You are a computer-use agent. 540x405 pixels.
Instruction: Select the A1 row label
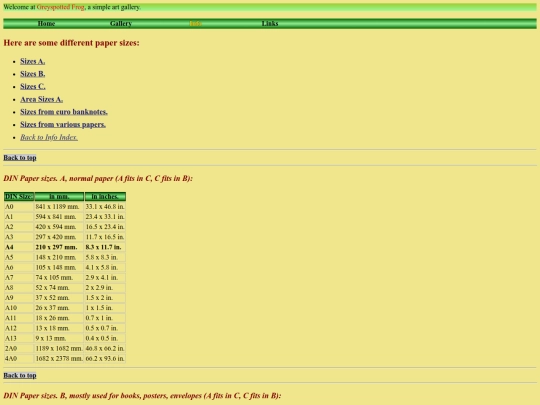[19, 217]
